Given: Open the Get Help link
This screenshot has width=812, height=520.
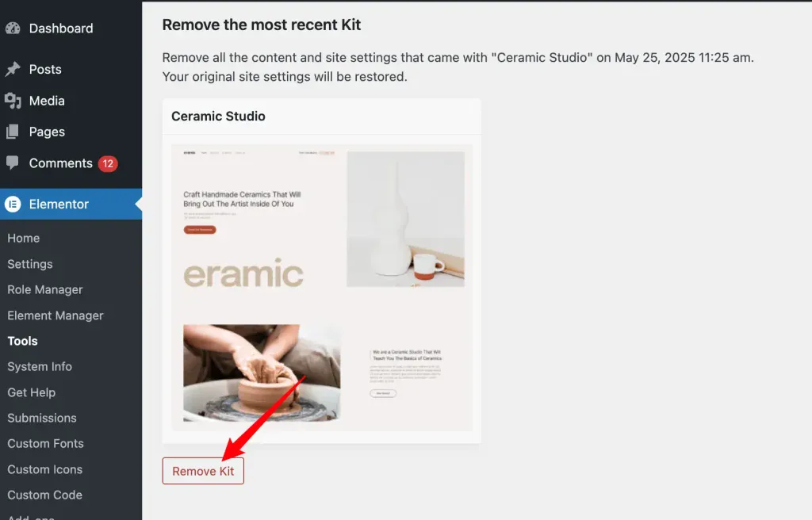Looking at the screenshot, I should [x=31, y=392].
